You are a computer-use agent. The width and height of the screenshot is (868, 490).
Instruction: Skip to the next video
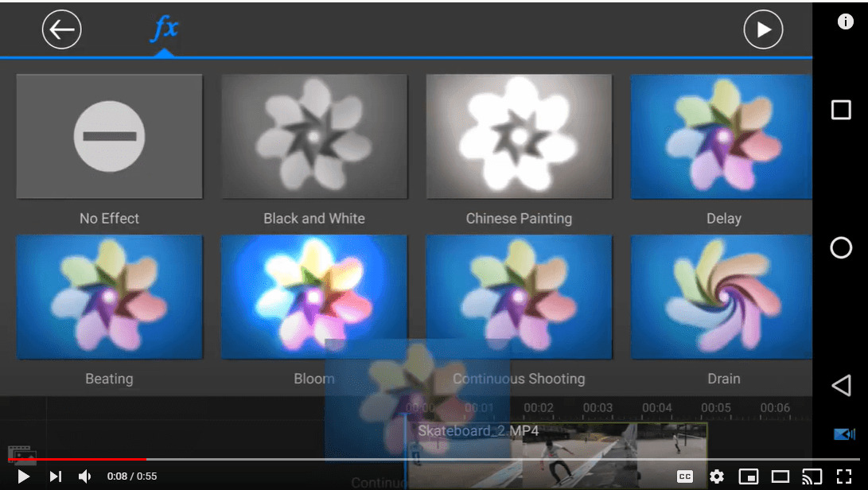click(56, 476)
